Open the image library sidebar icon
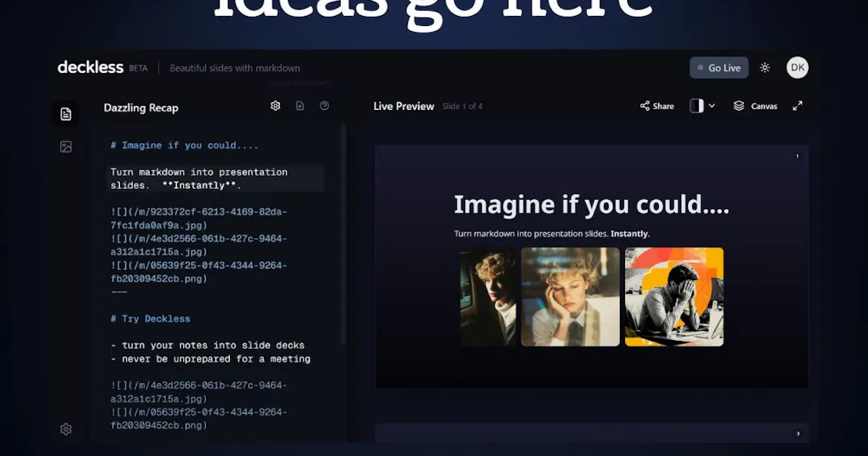This screenshot has width=868, height=456. pos(66,147)
